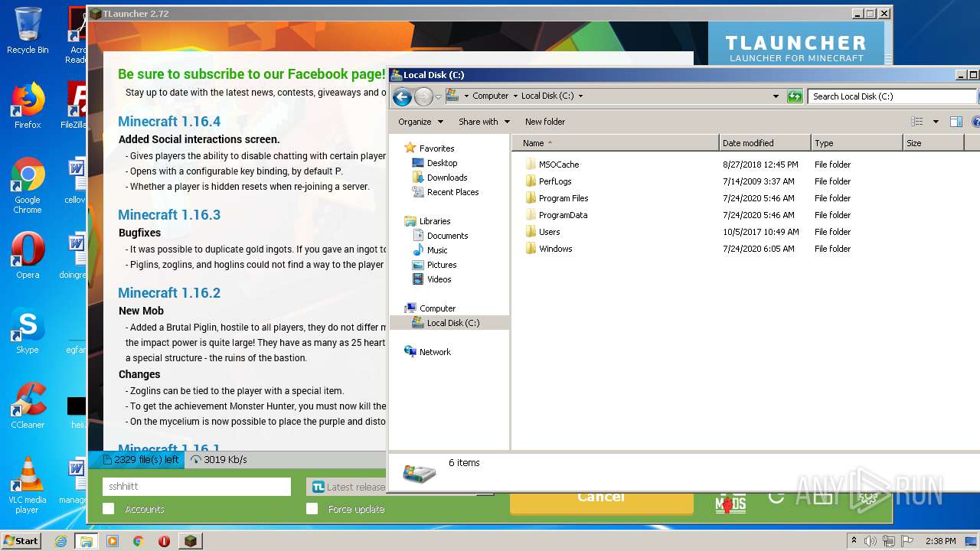Click the greyed Forward arrow in Explorer
980x551 pixels.
[423, 96]
